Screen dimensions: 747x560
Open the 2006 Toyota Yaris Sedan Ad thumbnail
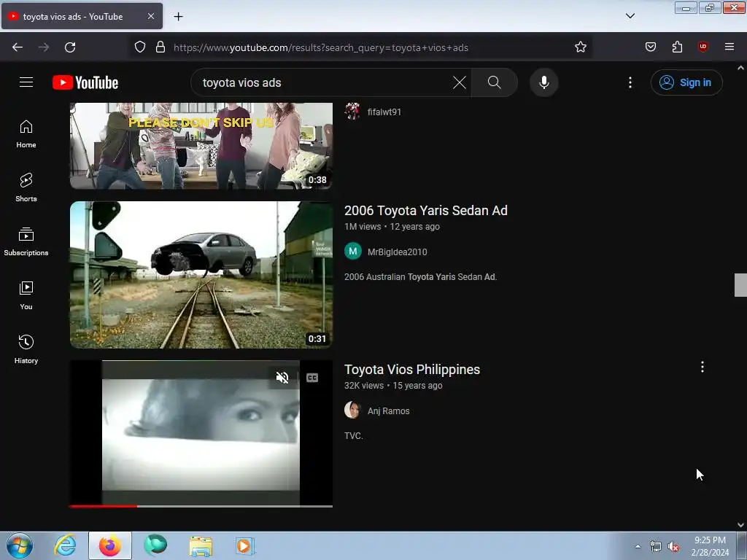pos(201,275)
